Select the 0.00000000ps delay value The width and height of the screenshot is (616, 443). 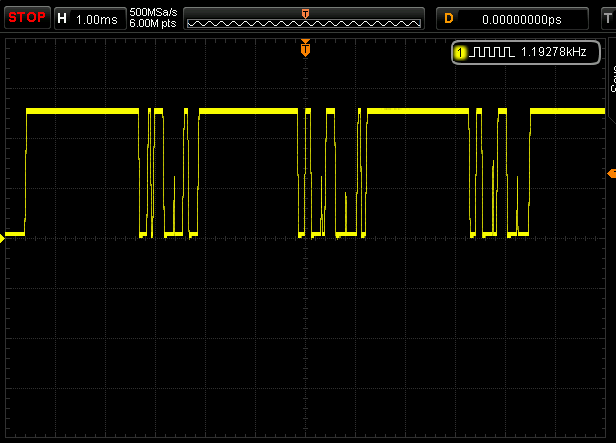click(x=520, y=18)
